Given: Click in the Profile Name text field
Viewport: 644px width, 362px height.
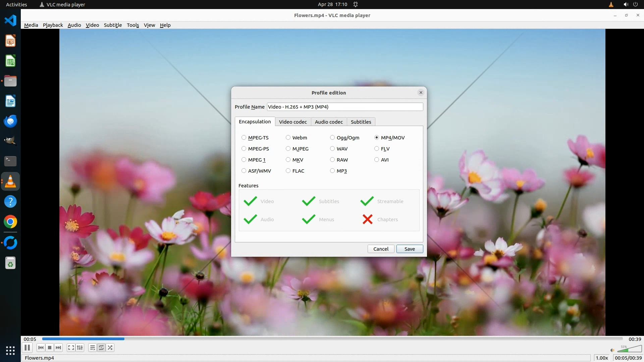Looking at the screenshot, I should [345, 107].
